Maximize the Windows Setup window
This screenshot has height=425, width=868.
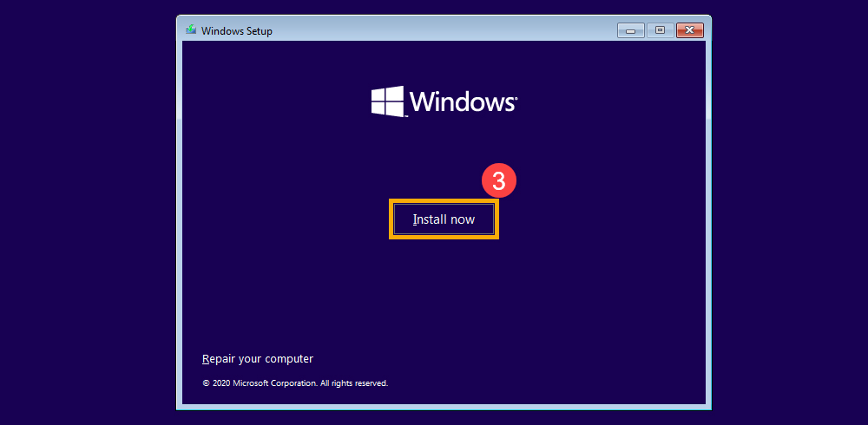pos(660,30)
